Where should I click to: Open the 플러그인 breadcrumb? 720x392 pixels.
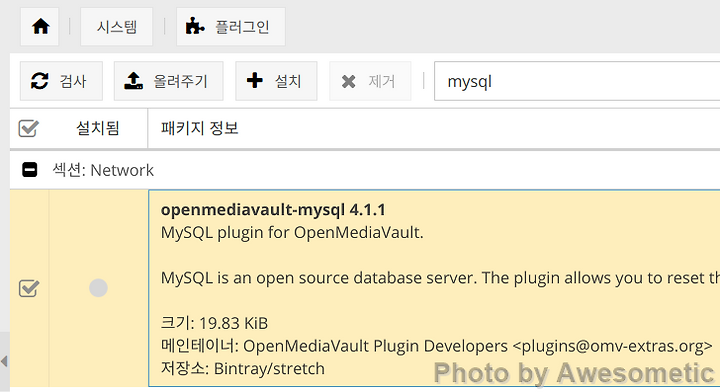pos(231,27)
